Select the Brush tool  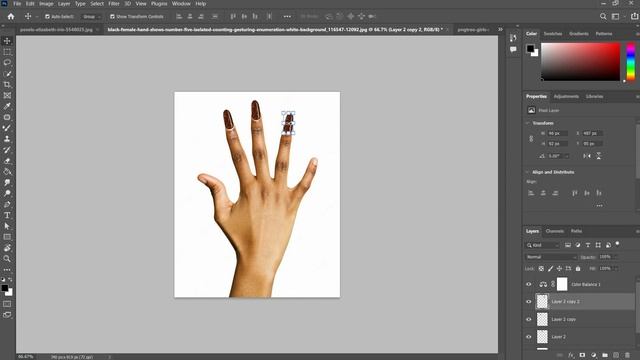tap(7, 128)
